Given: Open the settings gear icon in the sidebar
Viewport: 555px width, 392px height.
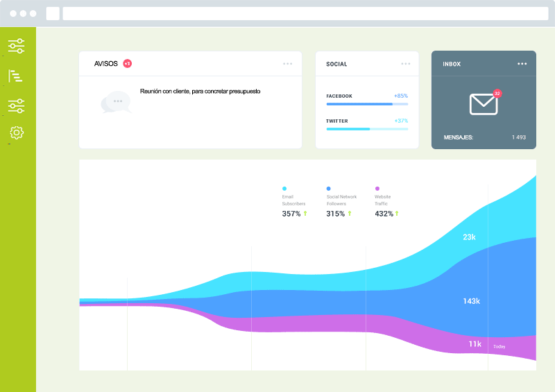Looking at the screenshot, I should tap(17, 133).
